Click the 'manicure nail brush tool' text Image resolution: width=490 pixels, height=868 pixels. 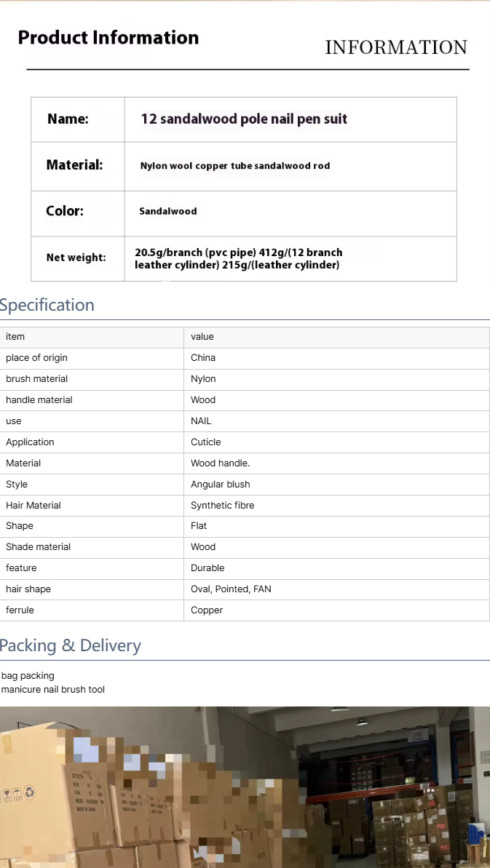pyautogui.click(x=53, y=690)
